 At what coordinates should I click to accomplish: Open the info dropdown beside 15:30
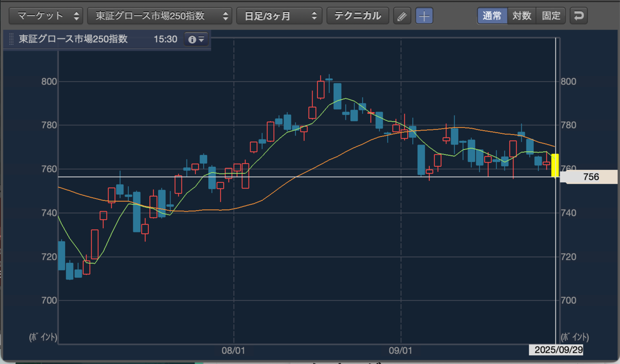pos(196,39)
